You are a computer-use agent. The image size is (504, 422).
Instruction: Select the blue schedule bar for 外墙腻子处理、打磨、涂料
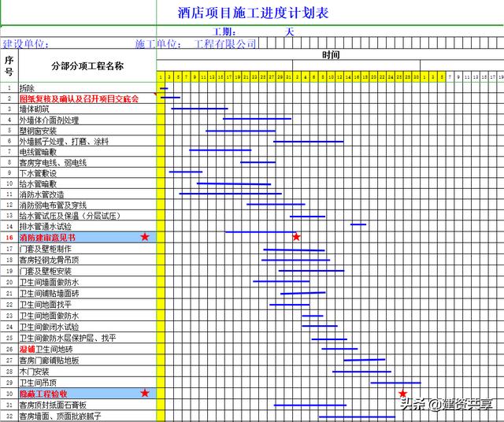[x=309, y=142]
